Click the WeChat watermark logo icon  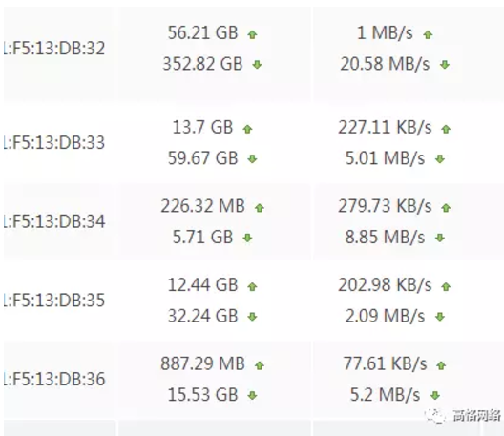[435, 416]
